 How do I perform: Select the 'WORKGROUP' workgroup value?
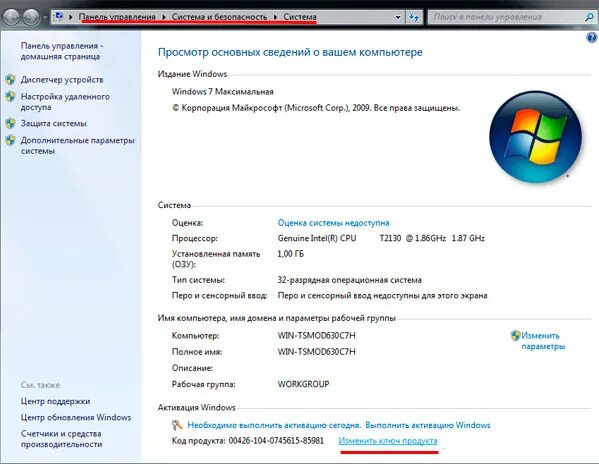[x=303, y=384]
